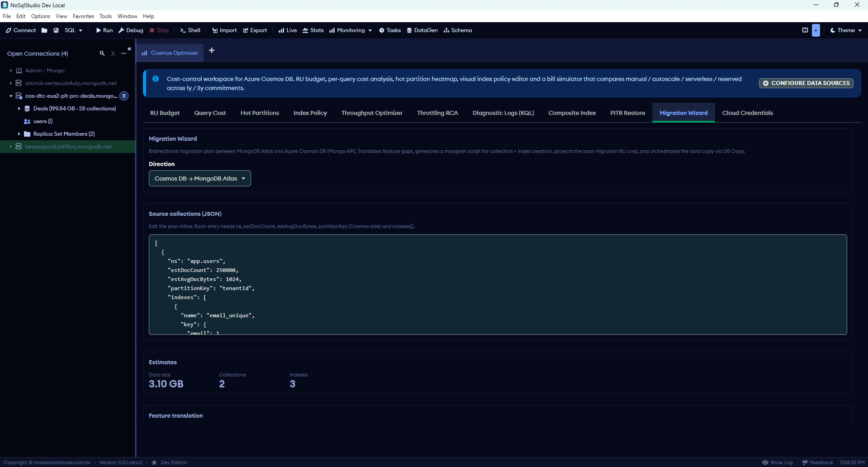This screenshot has height=467, width=868.
Task: Open the View menu
Action: coord(61,16)
